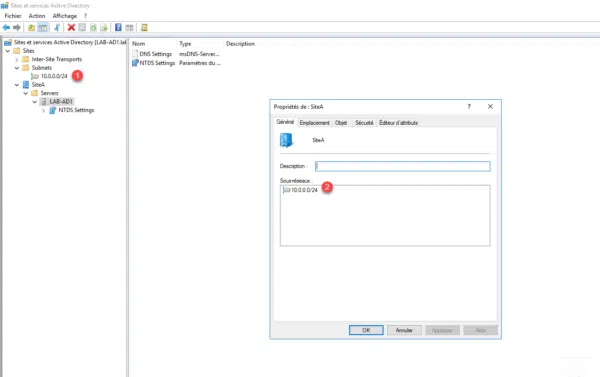Open the Éditeur d'attributs tab
600x377 pixels.
[x=398, y=123]
